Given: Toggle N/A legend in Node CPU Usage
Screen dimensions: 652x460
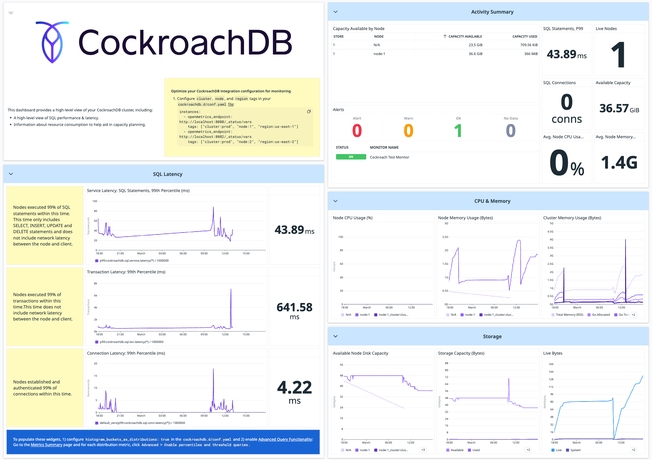Looking at the screenshot, I should [346, 315].
